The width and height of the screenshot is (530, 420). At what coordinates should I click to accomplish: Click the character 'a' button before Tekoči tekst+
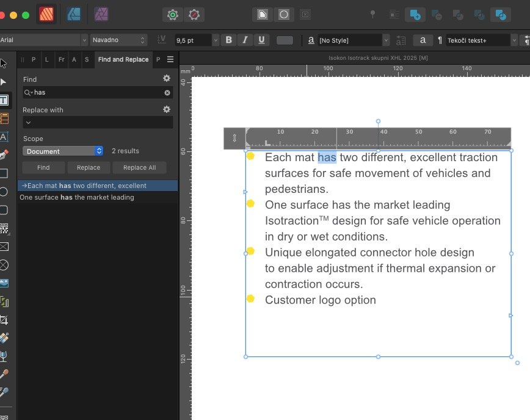pyautogui.click(x=423, y=40)
